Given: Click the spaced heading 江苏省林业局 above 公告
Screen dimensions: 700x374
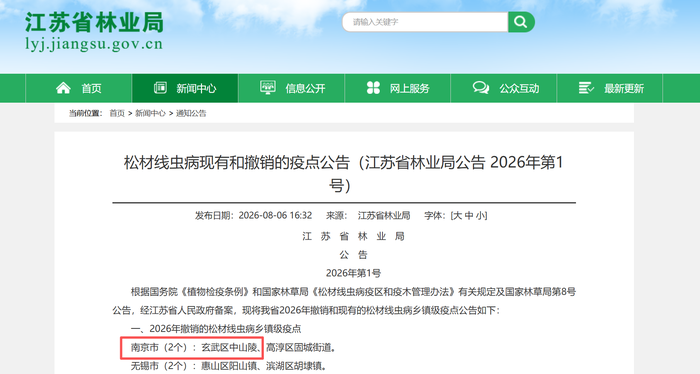Looking at the screenshot, I should coord(353,236).
